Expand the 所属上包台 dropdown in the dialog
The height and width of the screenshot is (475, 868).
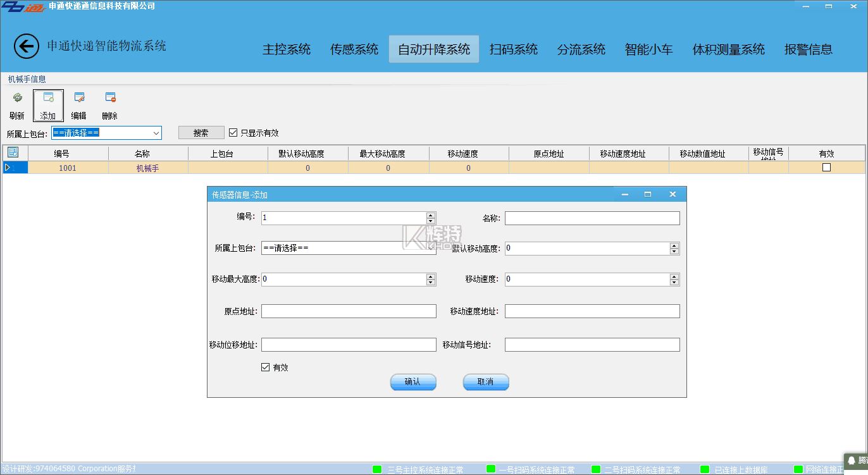coord(430,248)
